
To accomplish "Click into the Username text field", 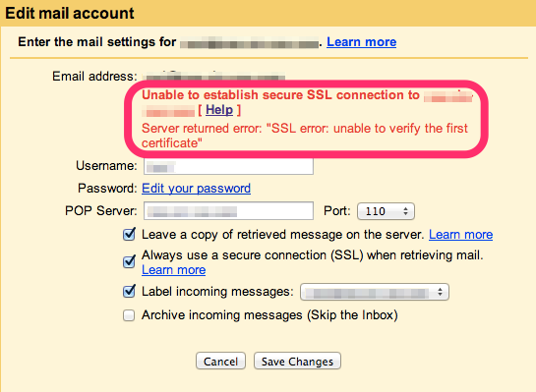I will 228,166.
